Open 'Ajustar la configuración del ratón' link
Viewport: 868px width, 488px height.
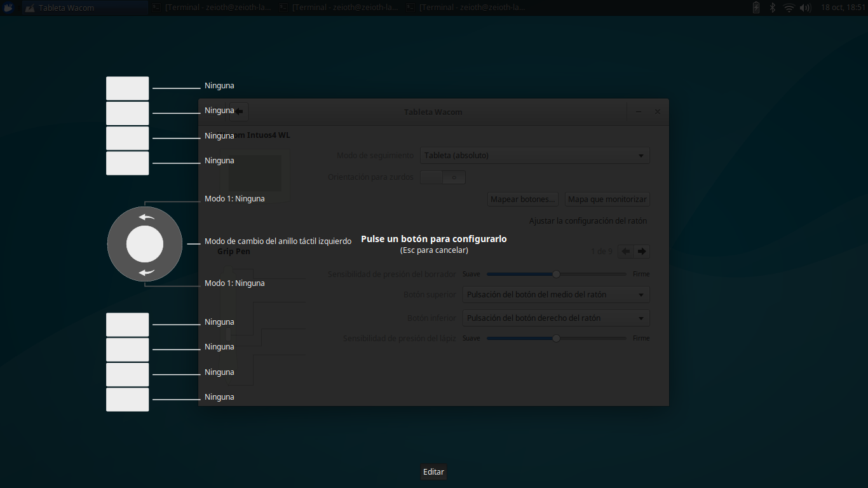[588, 221]
